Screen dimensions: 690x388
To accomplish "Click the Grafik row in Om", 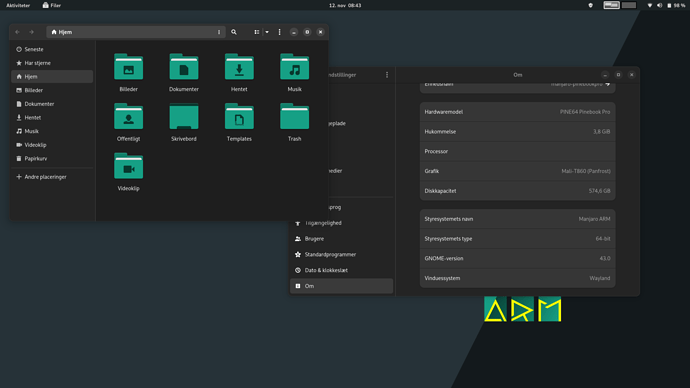I will click(x=518, y=171).
